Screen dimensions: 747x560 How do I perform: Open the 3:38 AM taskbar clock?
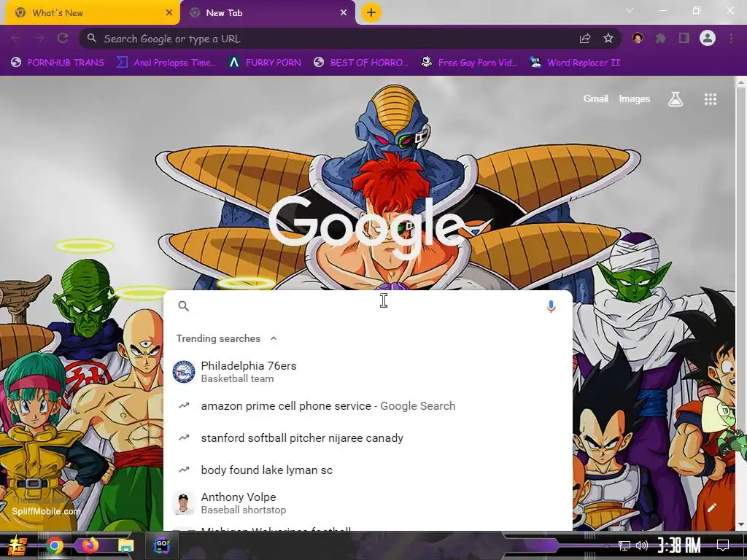pos(679,545)
